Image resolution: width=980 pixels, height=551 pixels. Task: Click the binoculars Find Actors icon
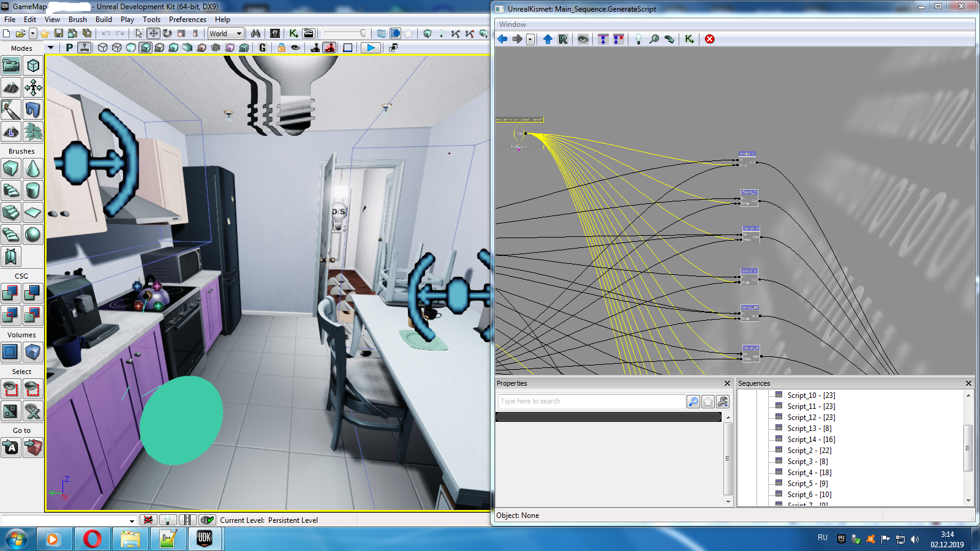pyautogui.click(x=255, y=34)
